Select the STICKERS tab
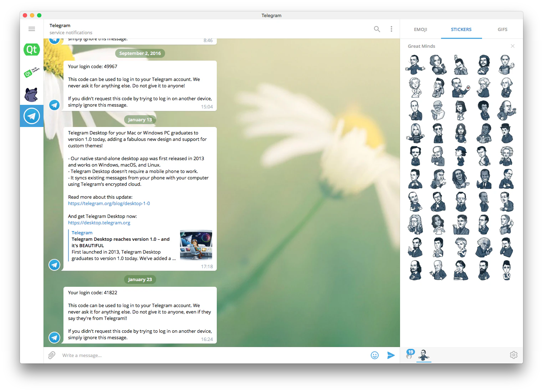The width and height of the screenshot is (543, 392). (461, 30)
